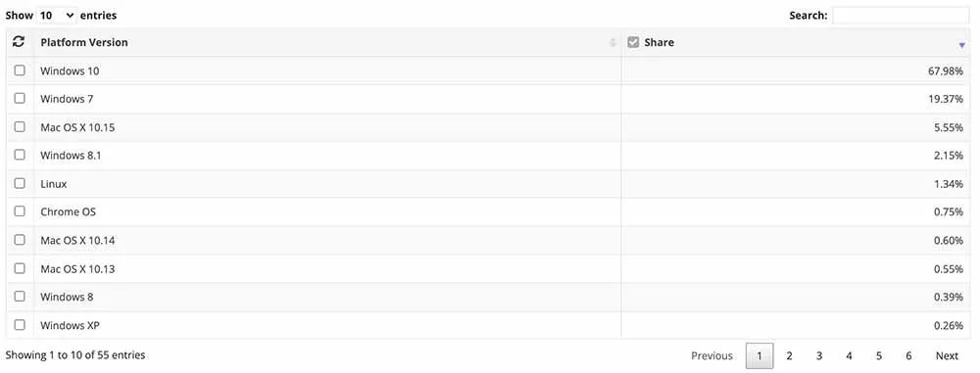Screen dimensions: 980x373
Task: Click the Previous pagination button
Action: [x=711, y=355]
